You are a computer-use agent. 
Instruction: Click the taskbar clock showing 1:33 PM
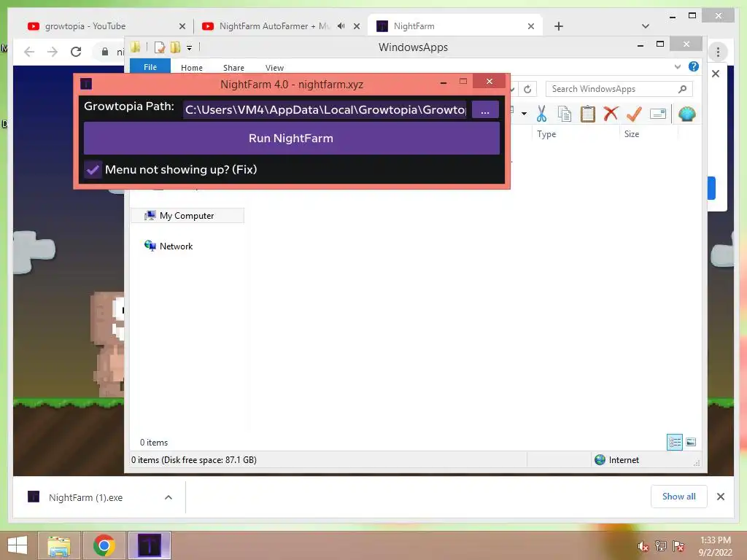coord(715,546)
